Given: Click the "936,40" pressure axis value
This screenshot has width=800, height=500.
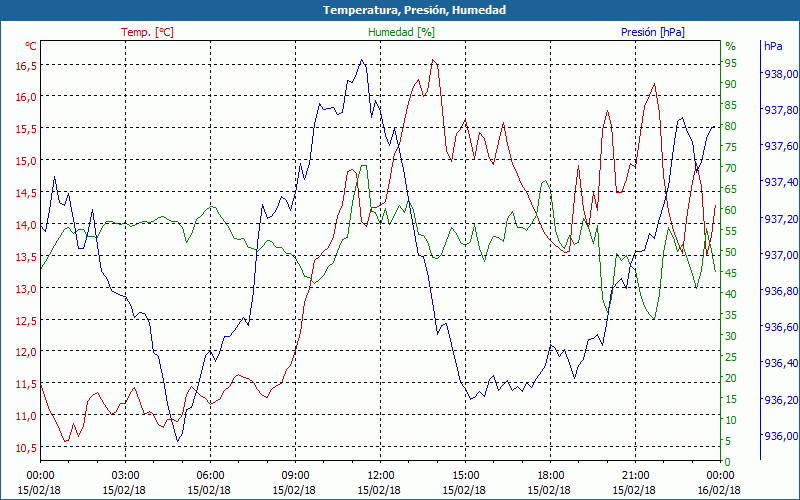Looking at the screenshot, I should (x=781, y=363).
